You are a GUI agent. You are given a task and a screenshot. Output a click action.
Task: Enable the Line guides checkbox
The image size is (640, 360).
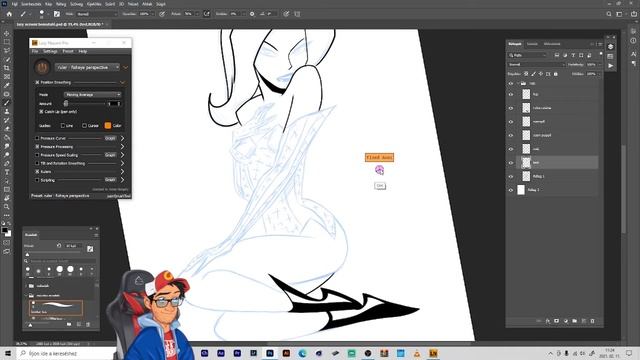pos(63,126)
